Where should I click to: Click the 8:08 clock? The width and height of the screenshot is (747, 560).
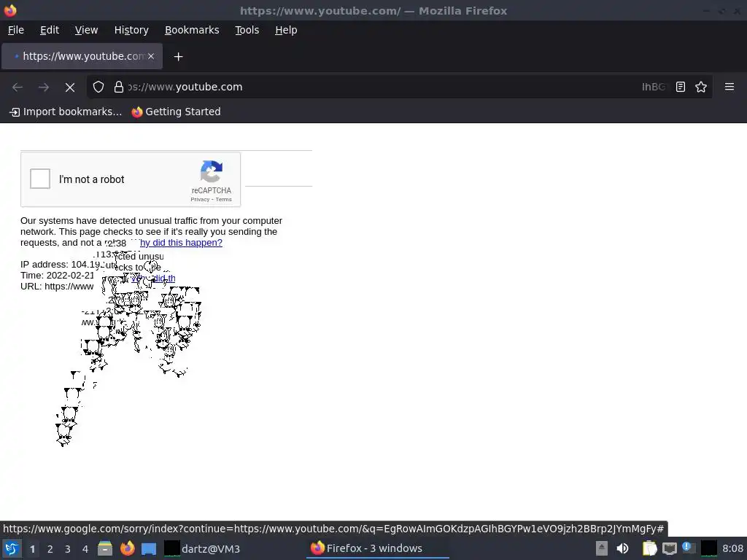click(x=732, y=548)
